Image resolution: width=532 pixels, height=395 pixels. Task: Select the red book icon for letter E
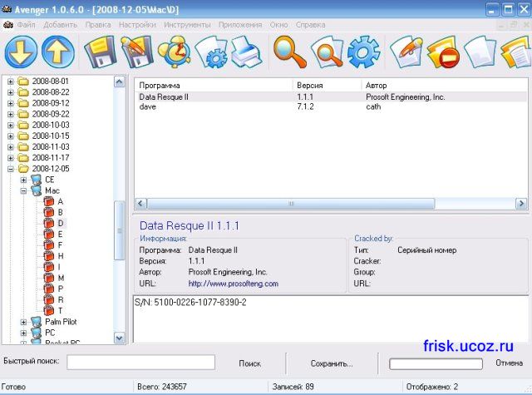49,235
